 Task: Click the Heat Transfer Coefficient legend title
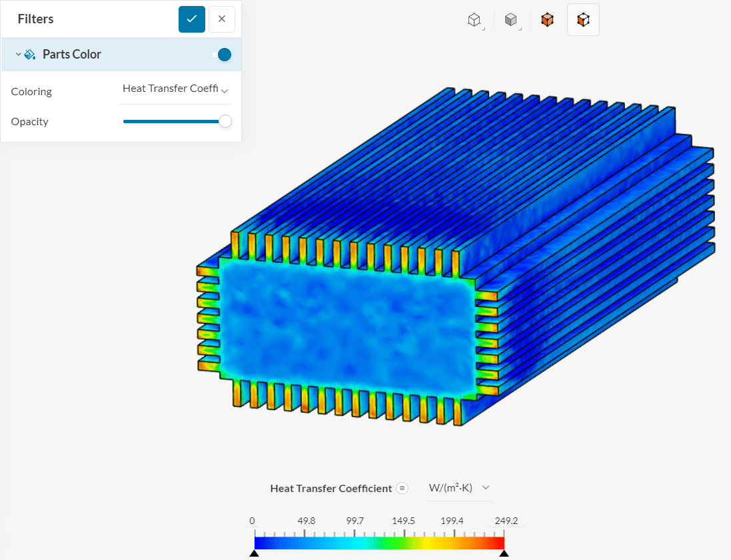coord(331,489)
